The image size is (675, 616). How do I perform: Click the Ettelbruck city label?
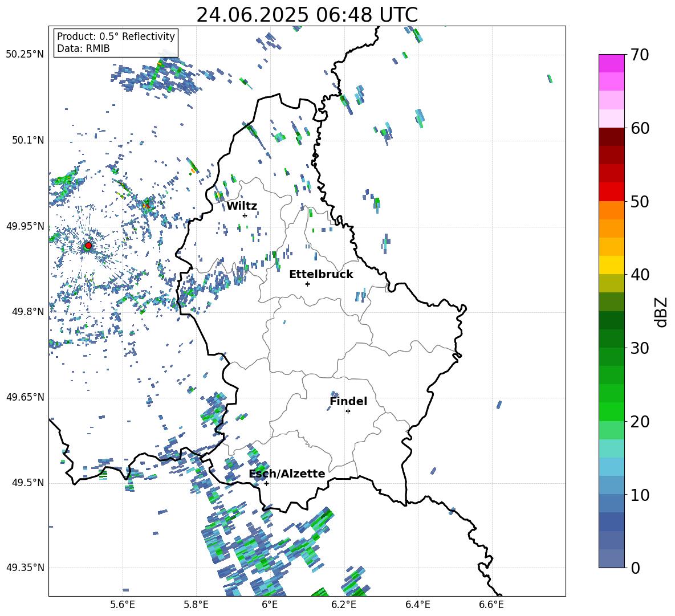[321, 275]
